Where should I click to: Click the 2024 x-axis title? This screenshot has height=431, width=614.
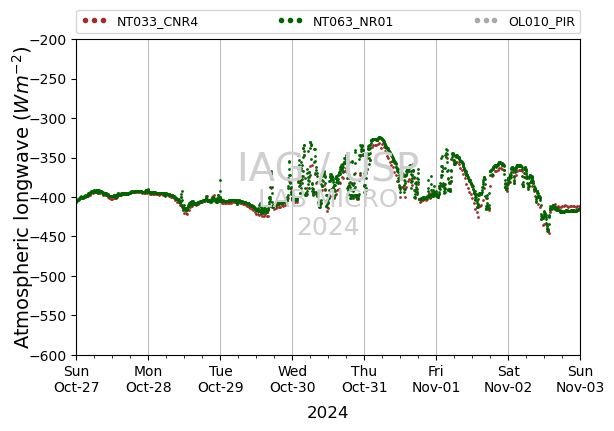tap(327, 413)
